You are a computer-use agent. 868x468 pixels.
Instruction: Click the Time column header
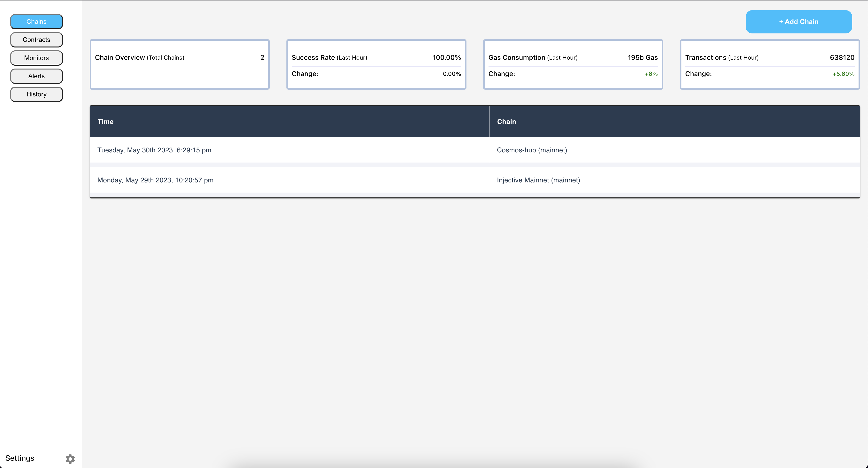click(x=105, y=122)
